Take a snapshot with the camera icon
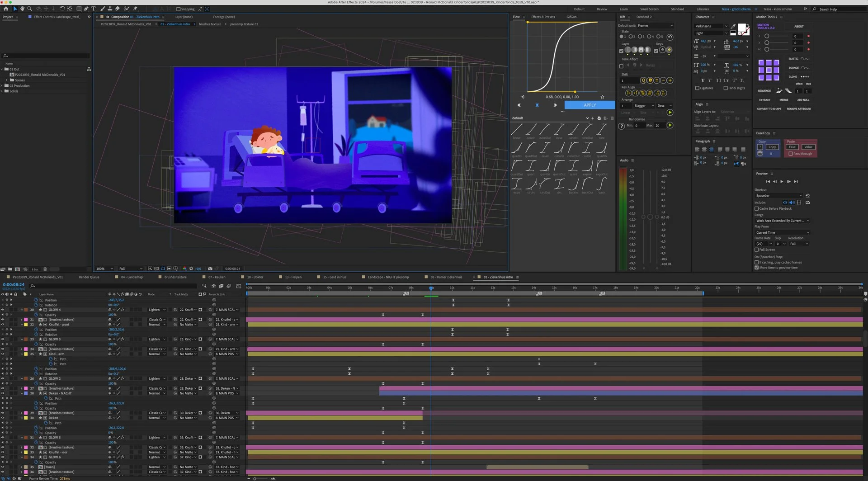The width and height of the screenshot is (868, 481). point(210,269)
